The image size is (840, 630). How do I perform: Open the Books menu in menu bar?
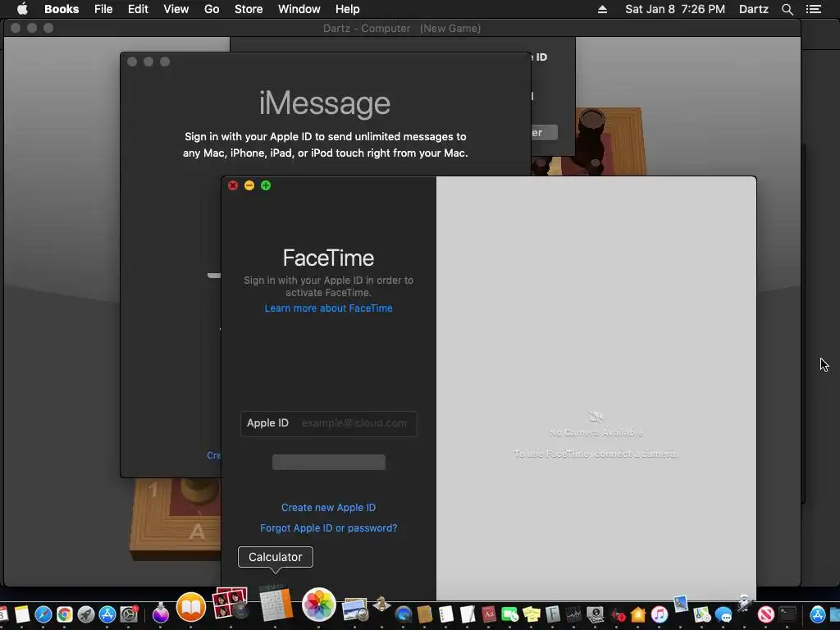pyautogui.click(x=62, y=9)
